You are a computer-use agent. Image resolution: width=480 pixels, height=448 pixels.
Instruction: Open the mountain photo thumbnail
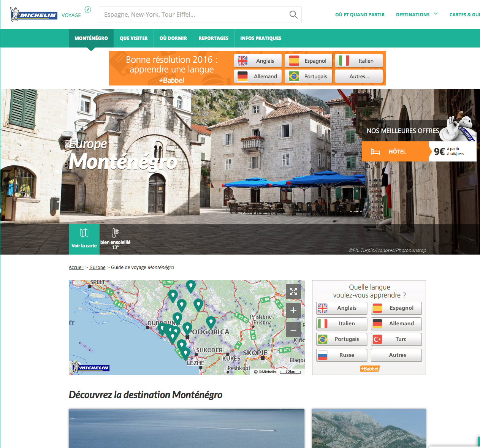[369, 428]
